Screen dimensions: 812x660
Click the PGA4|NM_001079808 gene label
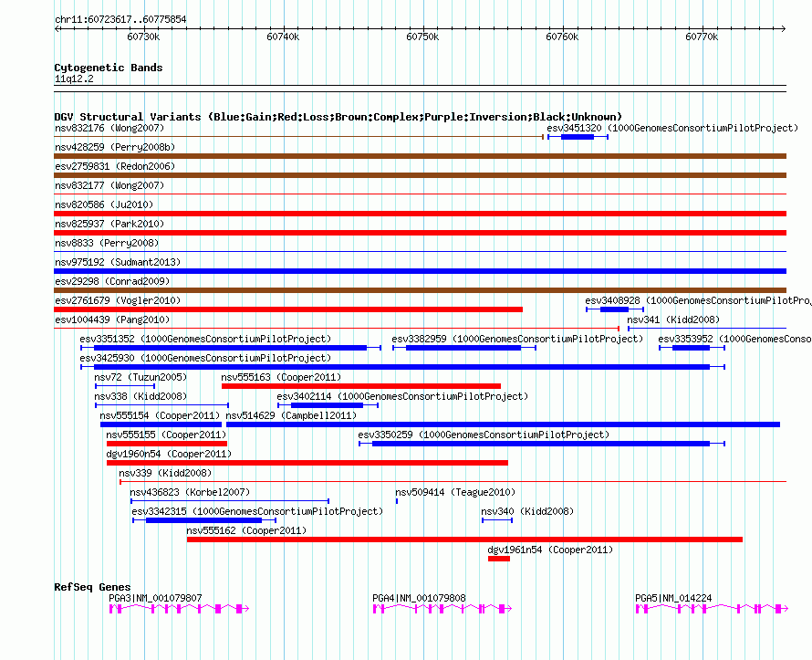pos(419,598)
